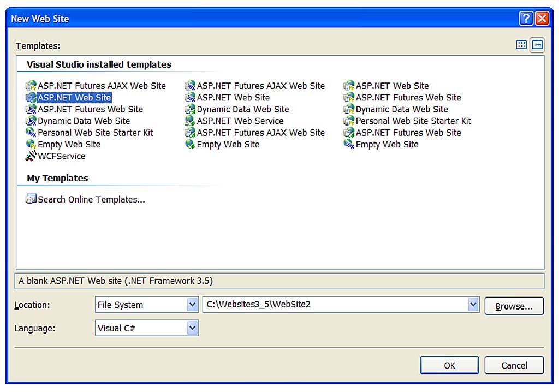Viewport: 559px width, 392px height.
Task: Select Dynamic Data Web Site in left column
Action: [84, 121]
